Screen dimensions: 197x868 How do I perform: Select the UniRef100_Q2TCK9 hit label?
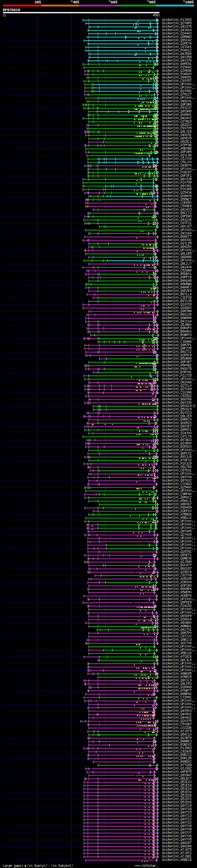pos(177,389)
